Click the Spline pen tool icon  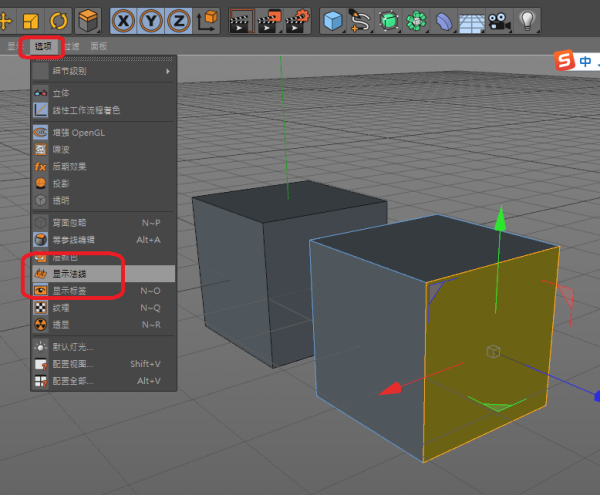360,19
